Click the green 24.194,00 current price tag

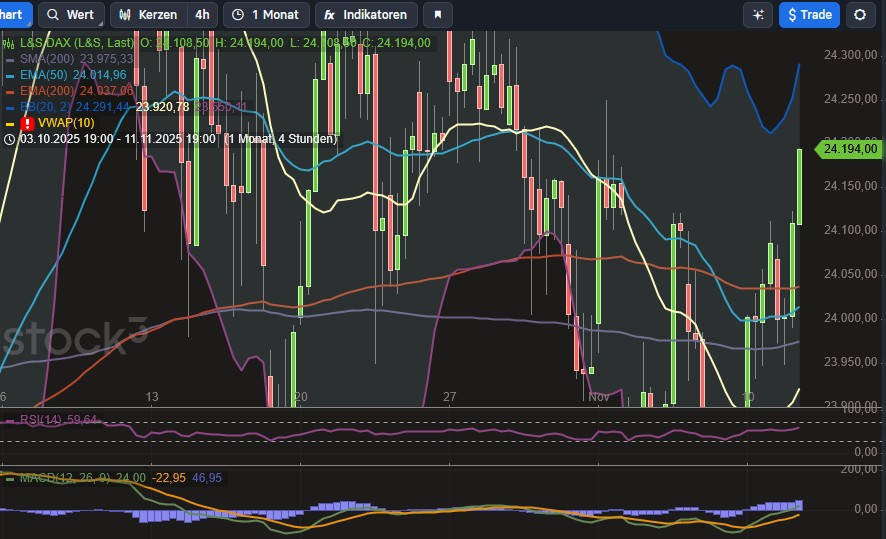point(849,149)
